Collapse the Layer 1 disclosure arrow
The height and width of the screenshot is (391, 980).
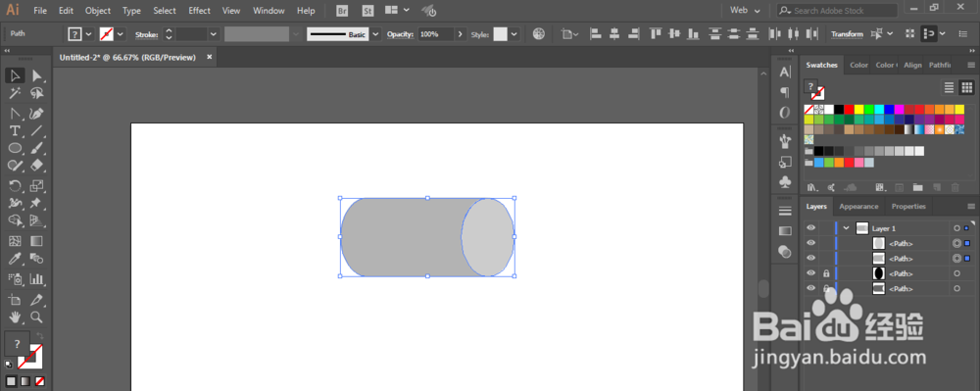846,228
